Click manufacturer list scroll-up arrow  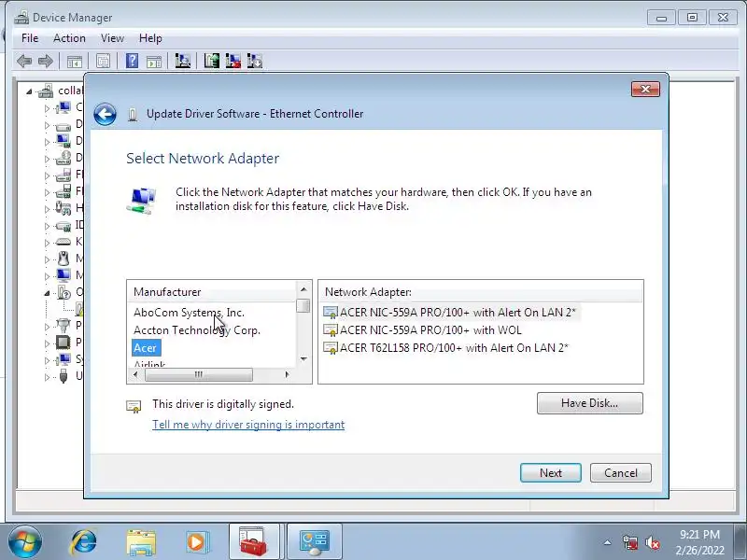click(303, 289)
